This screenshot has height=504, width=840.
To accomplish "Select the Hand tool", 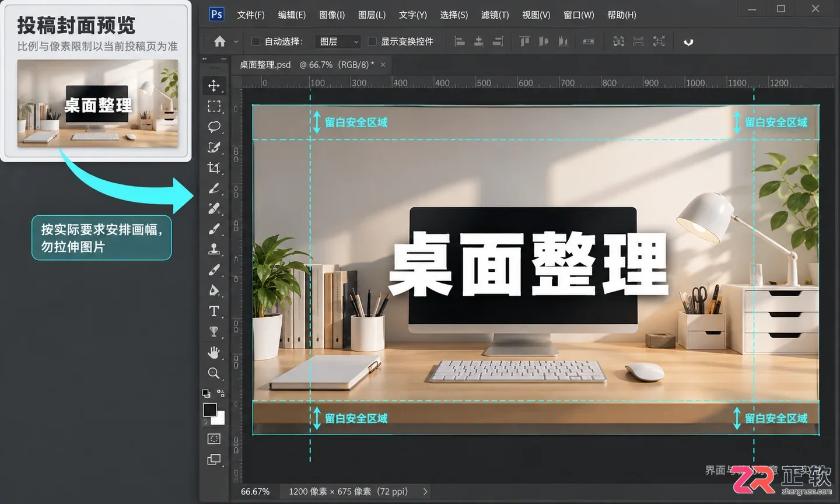I will tap(214, 352).
